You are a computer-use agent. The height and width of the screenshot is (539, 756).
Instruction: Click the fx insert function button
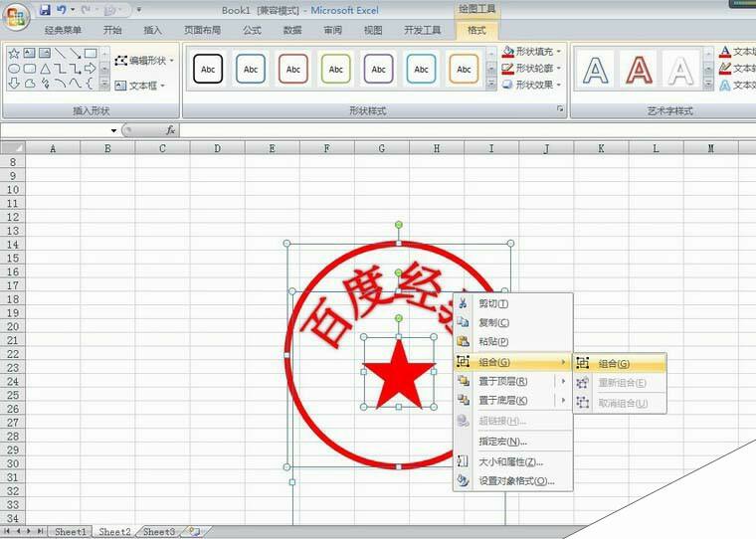170,130
